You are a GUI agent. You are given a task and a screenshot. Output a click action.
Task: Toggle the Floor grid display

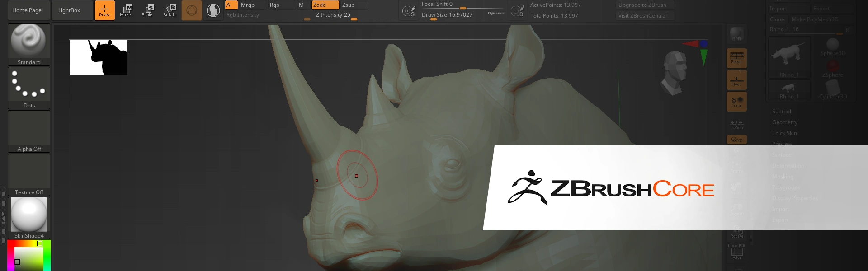point(736,80)
